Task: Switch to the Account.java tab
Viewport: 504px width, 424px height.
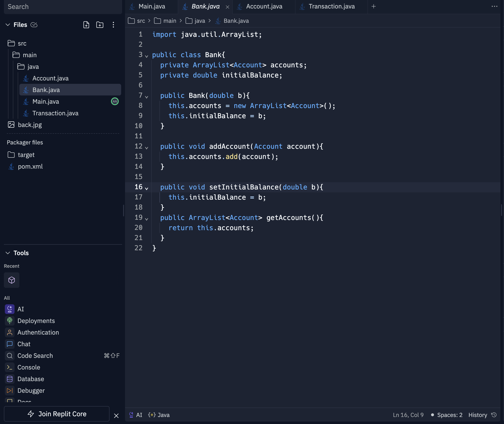Action: pos(264,7)
